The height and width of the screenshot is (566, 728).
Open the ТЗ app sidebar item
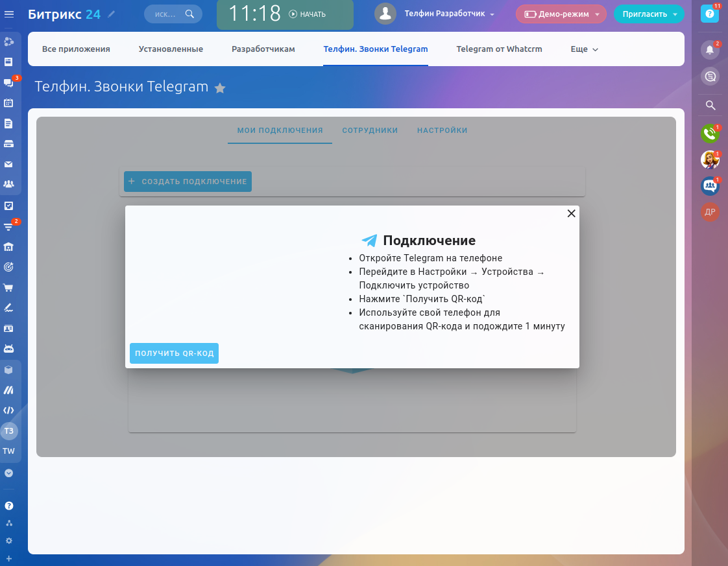9,431
